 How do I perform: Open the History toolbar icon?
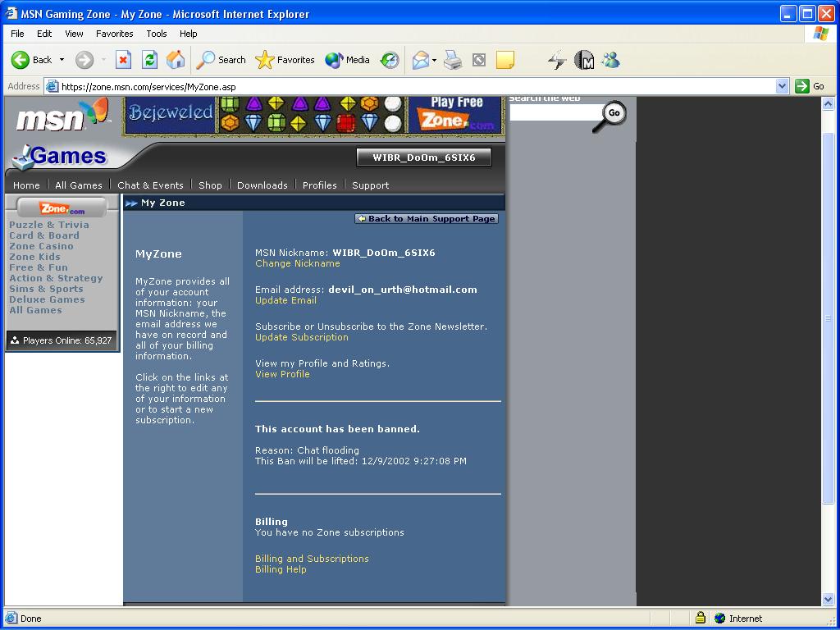pyautogui.click(x=390, y=60)
